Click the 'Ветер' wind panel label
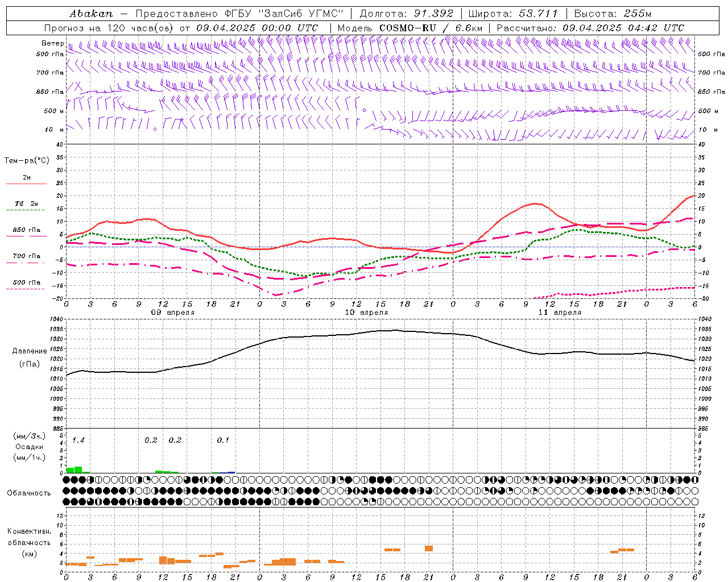 point(52,43)
